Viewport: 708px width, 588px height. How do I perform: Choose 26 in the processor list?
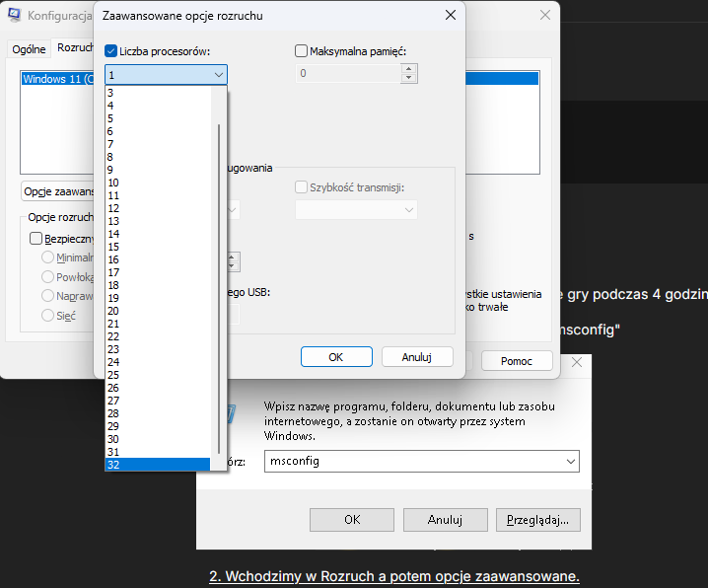[x=158, y=388]
